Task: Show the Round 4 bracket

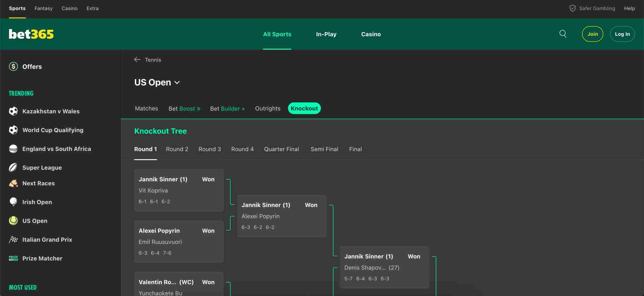Action: click(x=242, y=149)
